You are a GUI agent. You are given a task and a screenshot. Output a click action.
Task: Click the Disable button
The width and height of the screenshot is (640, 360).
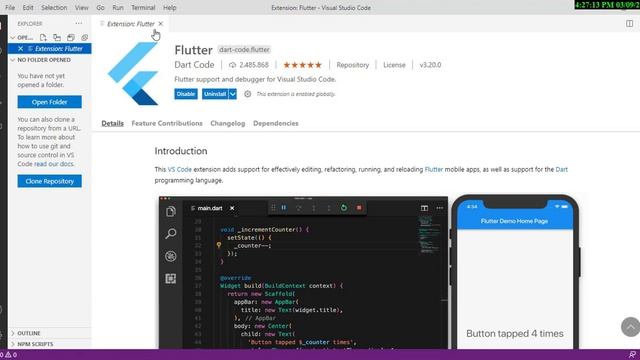click(186, 94)
